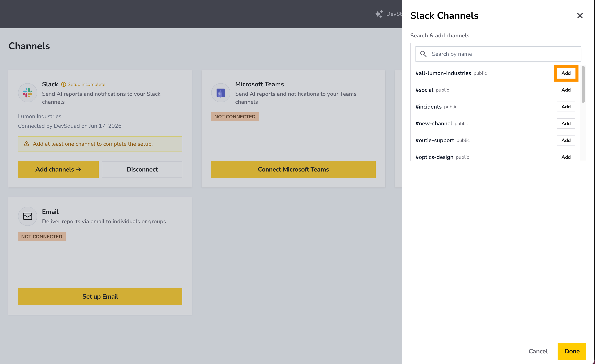Open Add channels on Slack card
Screen dimensions: 595x364
point(58,169)
